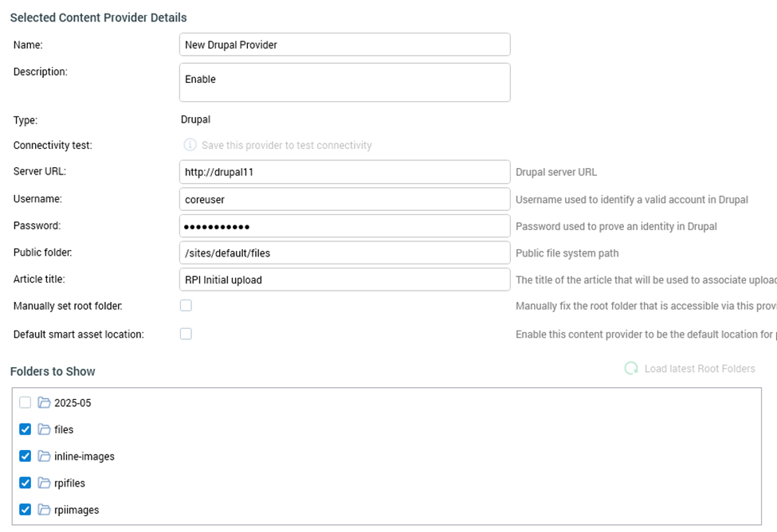The height and width of the screenshot is (532, 777).
Task: Select the inline-images folder label
Action: tap(84, 456)
